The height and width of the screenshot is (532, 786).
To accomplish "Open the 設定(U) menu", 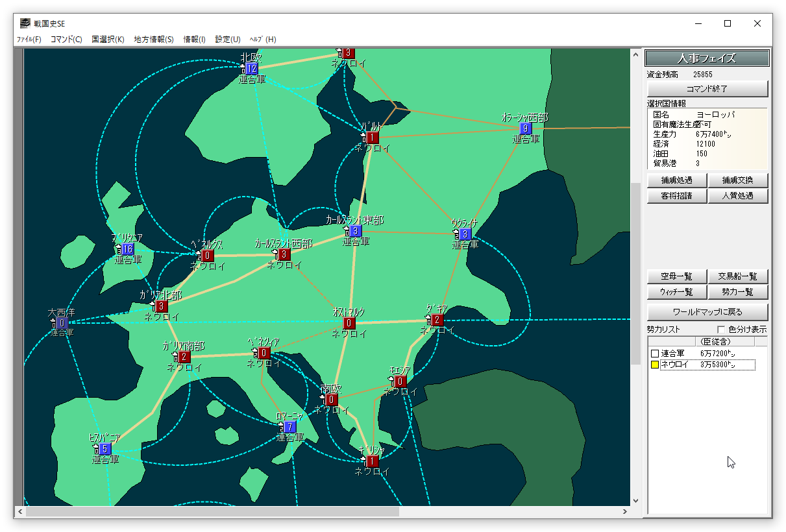I will pos(228,40).
